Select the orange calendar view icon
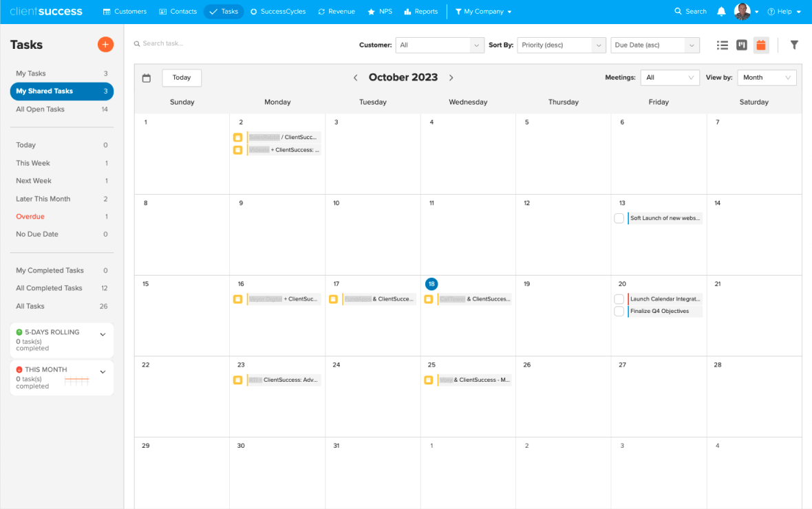The width and height of the screenshot is (812, 509). coord(760,45)
